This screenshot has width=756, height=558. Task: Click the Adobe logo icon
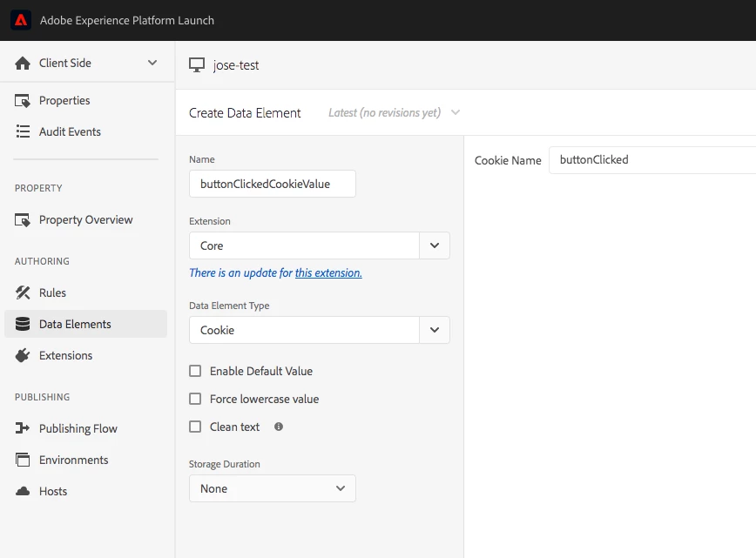[x=21, y=20]
